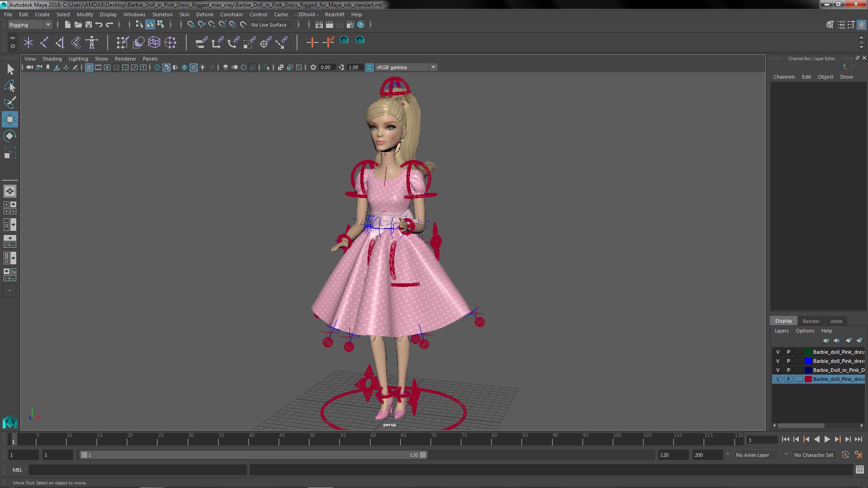
Task: Open the Deform menu
Action: click(204, 14)
